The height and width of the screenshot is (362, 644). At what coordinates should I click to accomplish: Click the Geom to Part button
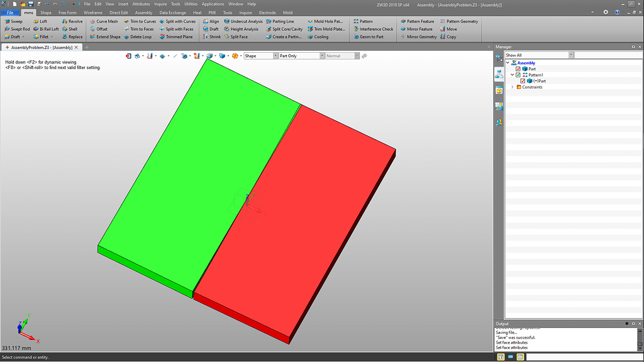(x=370, y=36)
